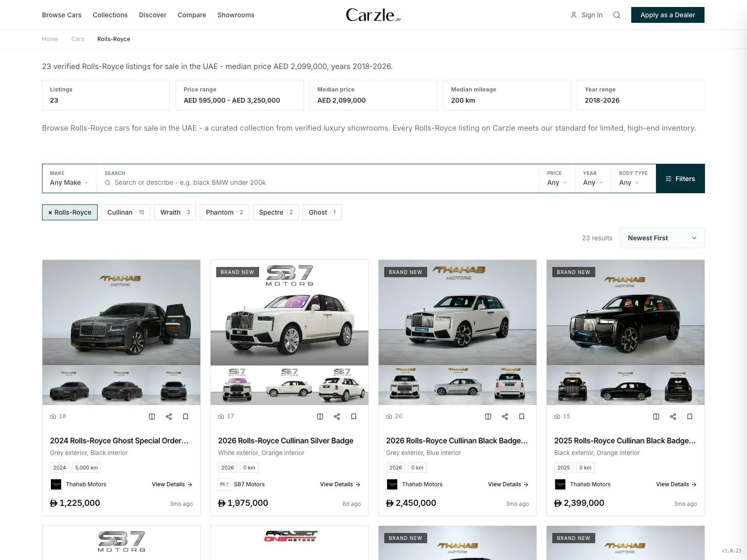The image size is (747, 560).
Task: Open the Make dropdown
Action: [69, 179]
